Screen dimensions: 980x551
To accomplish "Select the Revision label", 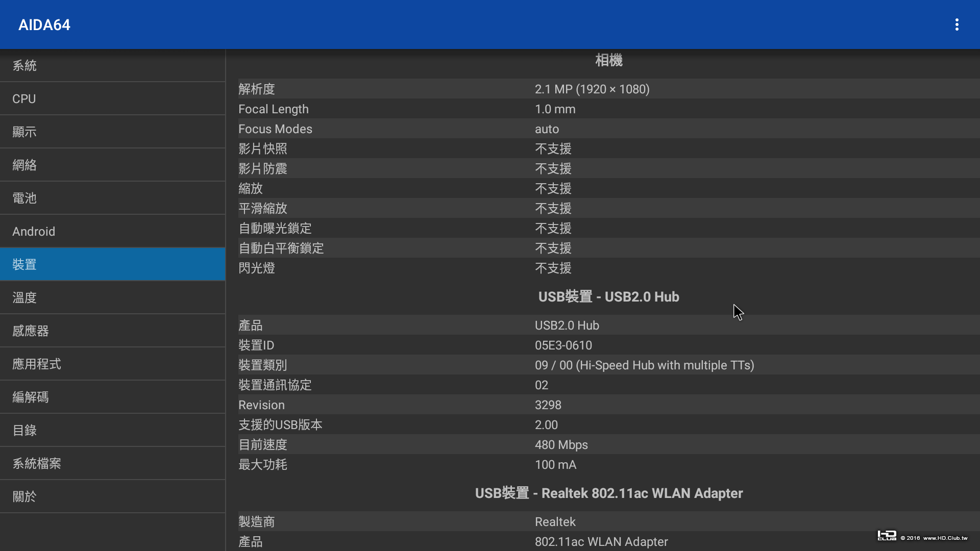I will [261, 405].
